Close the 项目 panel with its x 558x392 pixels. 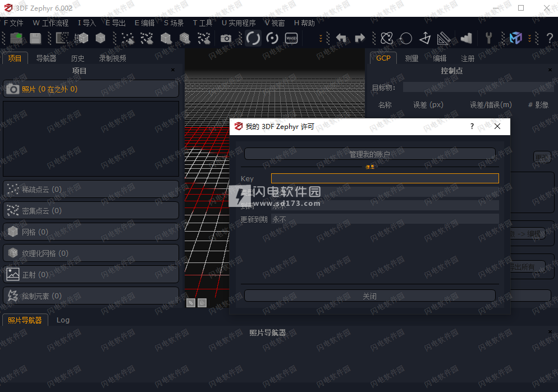pos(173,70)
